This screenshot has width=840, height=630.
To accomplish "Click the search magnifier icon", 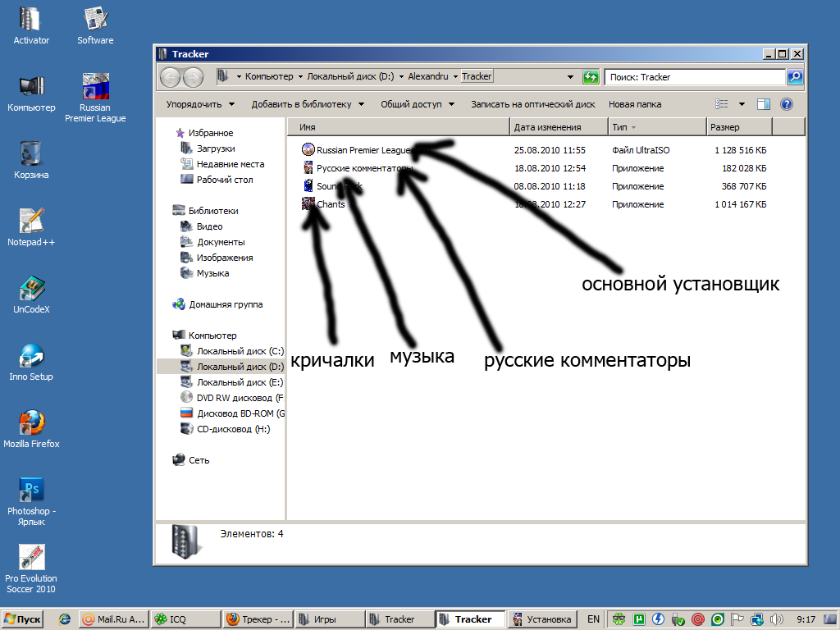I will [795, 77].
